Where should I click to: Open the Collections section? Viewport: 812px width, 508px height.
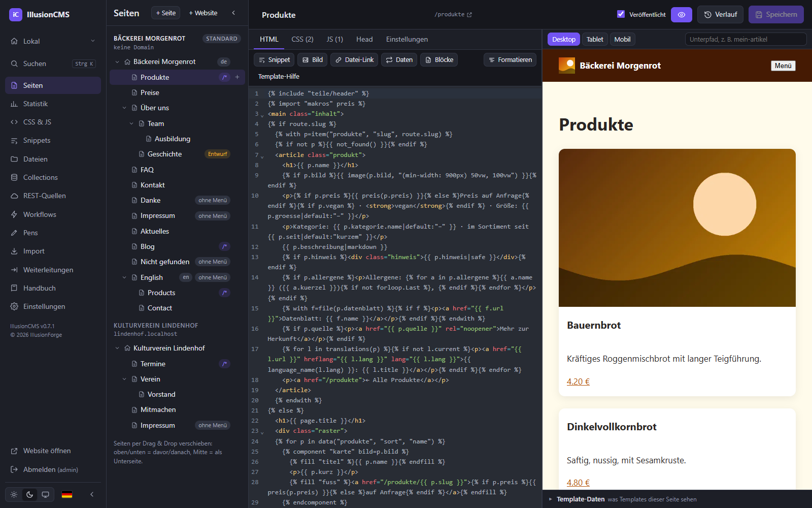tap(53, 177)
